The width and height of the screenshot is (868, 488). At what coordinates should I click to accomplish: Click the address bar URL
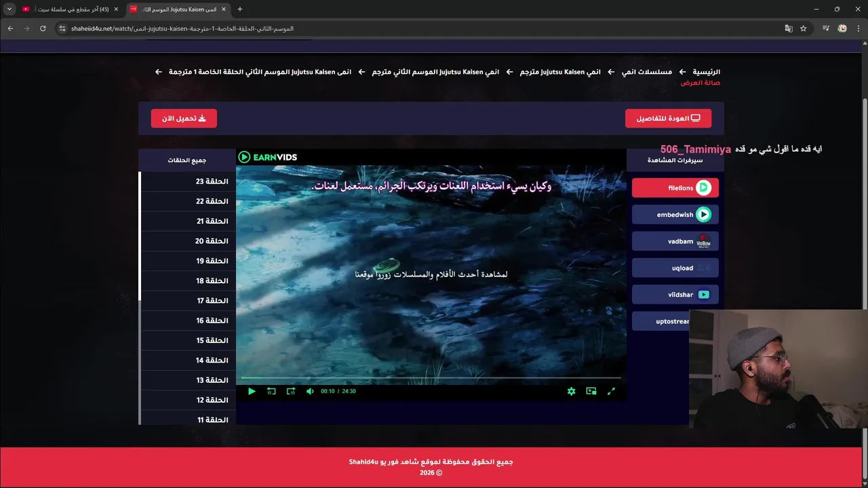(x=182, y=28)
